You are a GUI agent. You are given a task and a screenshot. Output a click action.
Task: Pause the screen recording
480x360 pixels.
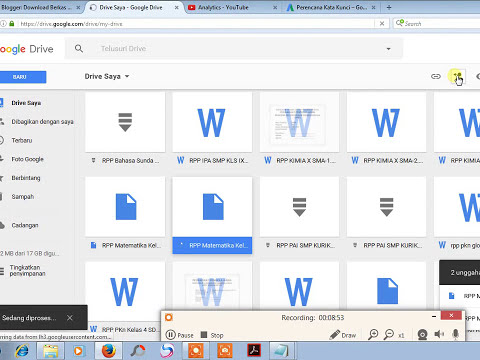(180, 335)
